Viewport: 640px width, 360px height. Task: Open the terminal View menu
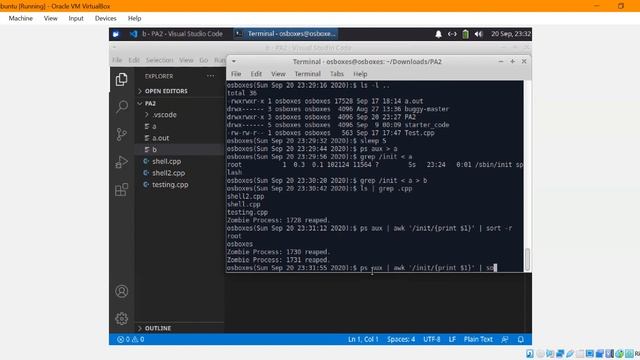tap(278, 74)
